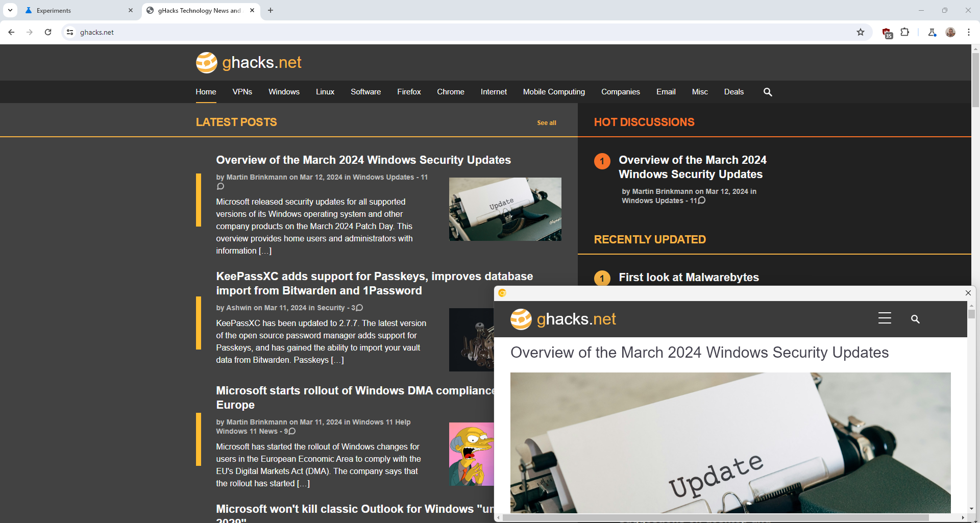Open First look at Malwarebytes article
The width and height of the screenshot is (980, 523).
pos(689,278)
